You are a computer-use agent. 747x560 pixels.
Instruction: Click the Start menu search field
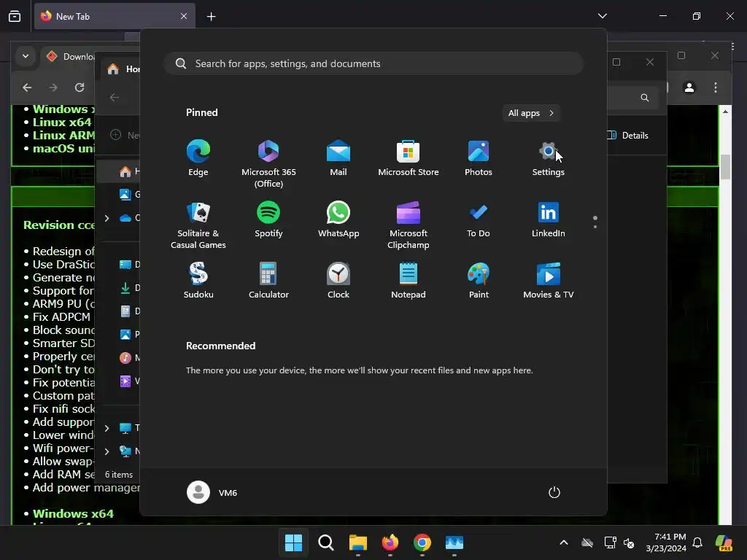(373, 63)
